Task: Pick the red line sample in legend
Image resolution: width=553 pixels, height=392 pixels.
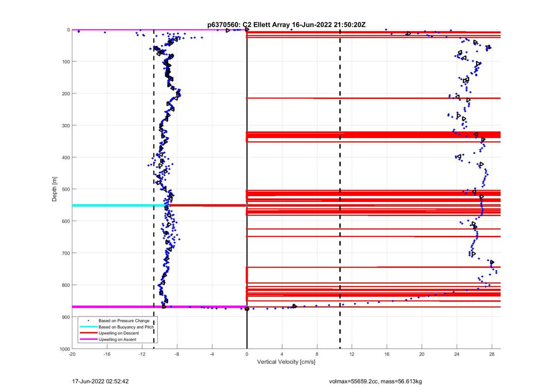Action: (88, 333)
